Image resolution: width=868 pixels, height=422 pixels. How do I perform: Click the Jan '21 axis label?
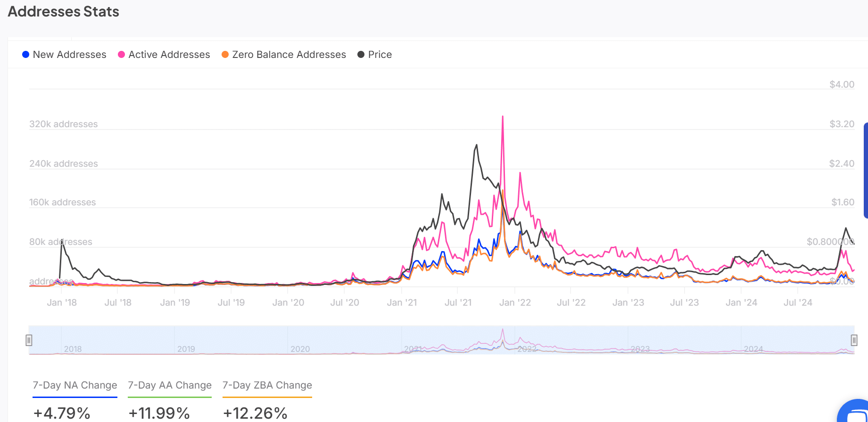(402, 302)
